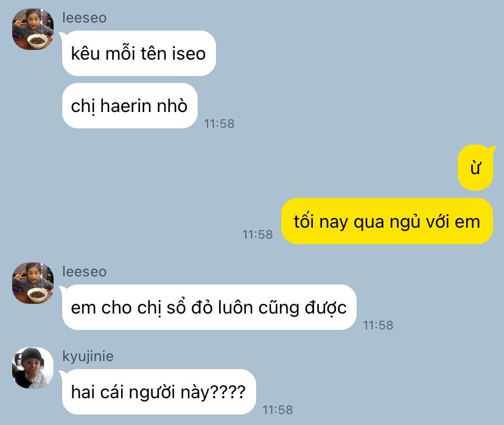Screen dimensions: 504x425
Task: Click the timestamp left of the yellow bubble
Action: 257,234
